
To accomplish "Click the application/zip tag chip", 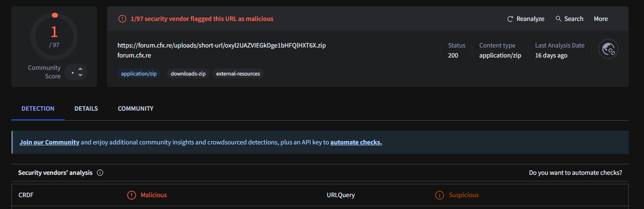I will 139,74.
